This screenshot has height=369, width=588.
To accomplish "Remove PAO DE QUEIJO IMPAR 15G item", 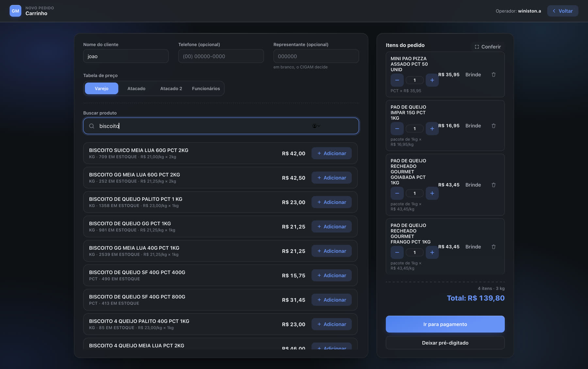I will 494,126.
